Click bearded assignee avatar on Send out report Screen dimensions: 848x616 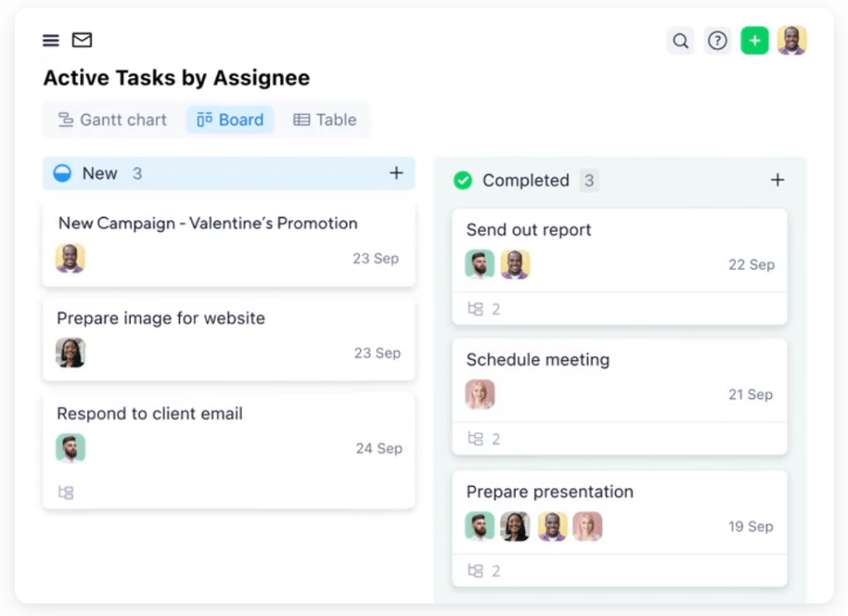[x=479, y=264]
